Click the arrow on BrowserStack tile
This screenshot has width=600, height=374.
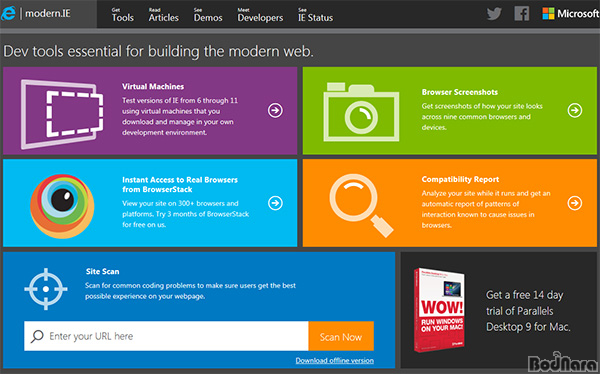click(x=275, y=203)
